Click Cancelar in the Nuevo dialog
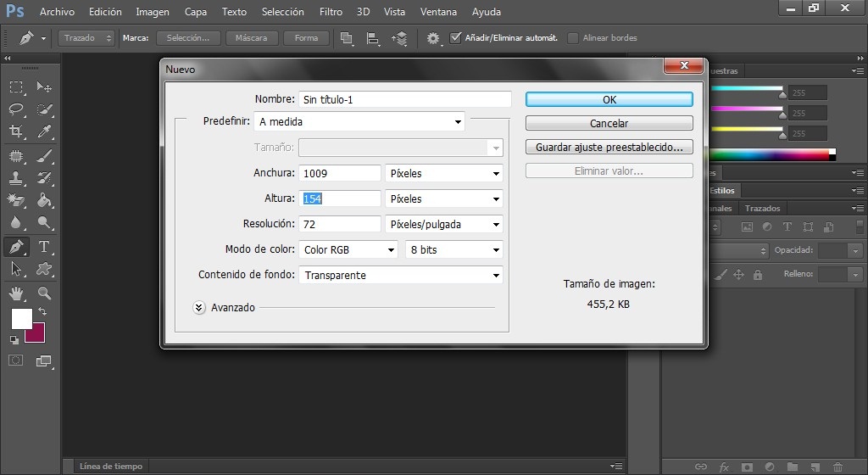 click(x=609, y=124)
